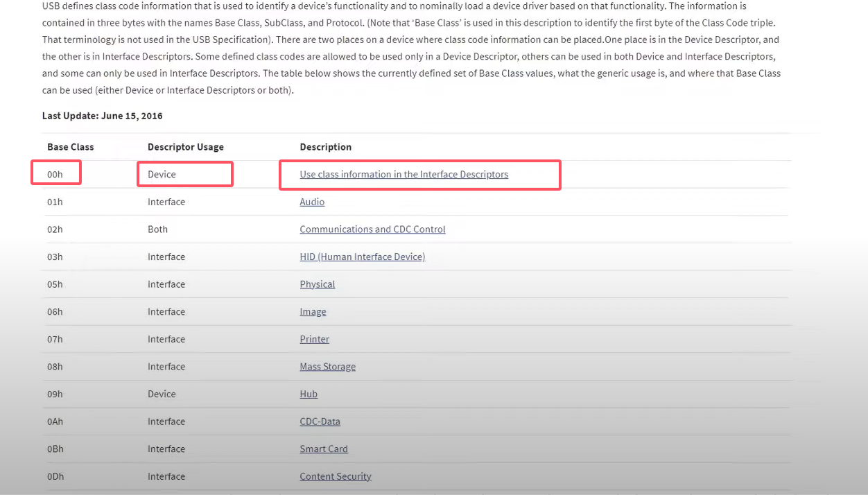Open the Audio class link
The width and height of the screenshot is (868, 495).
coord(312,202)
